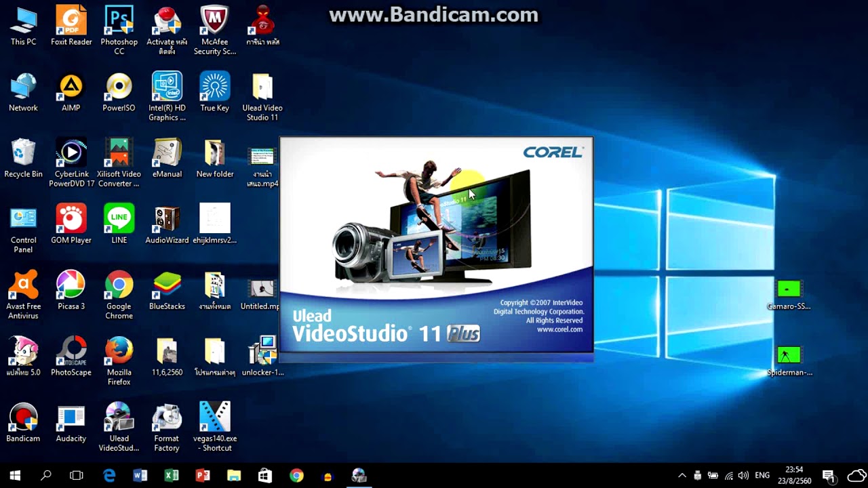Select the unlocker-1 installer icon
Viewport: 868px width, 488px height.
pyautogui.click(x=262, y=357)
